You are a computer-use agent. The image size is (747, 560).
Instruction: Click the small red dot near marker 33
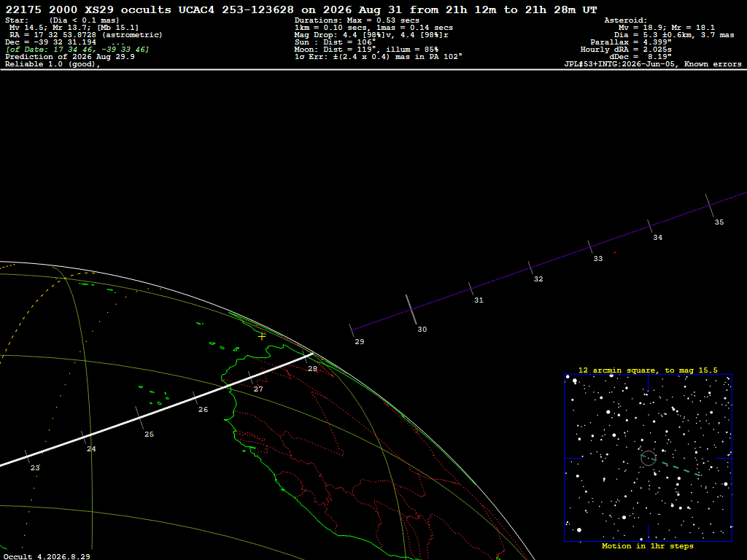(x=615, y=252)
